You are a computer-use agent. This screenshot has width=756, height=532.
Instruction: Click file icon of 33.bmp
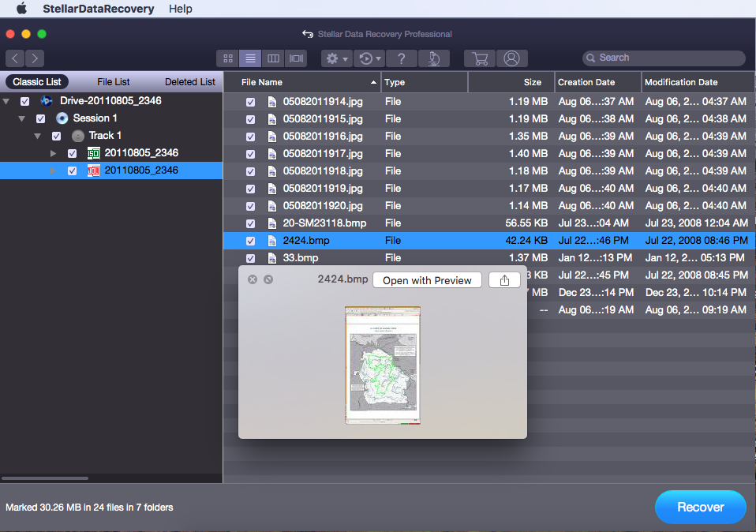tap(272, 258)
